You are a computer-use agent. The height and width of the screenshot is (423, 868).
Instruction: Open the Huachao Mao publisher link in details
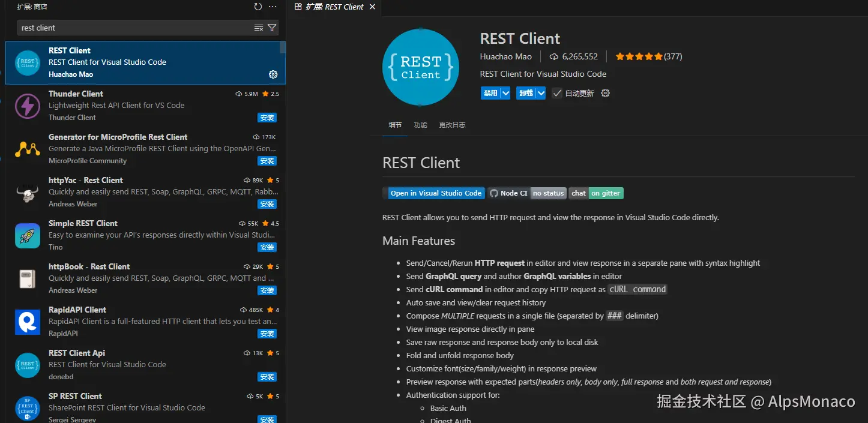coord(506,56)
